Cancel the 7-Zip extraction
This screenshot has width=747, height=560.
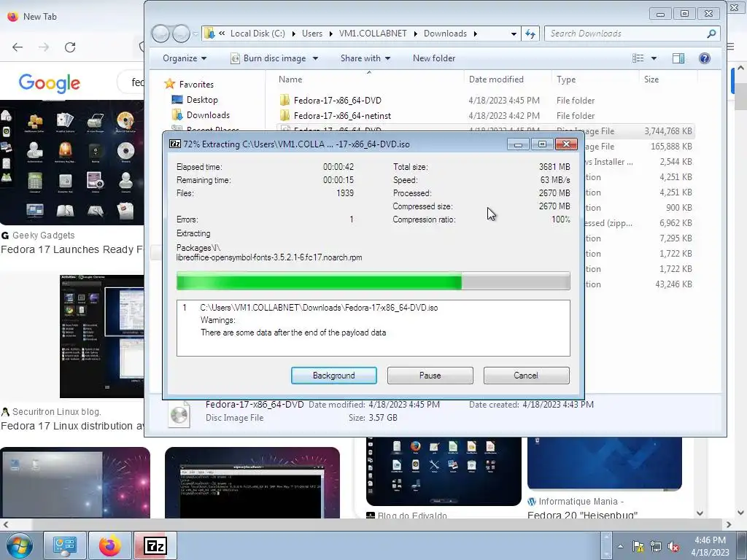(x=526, y=376)
